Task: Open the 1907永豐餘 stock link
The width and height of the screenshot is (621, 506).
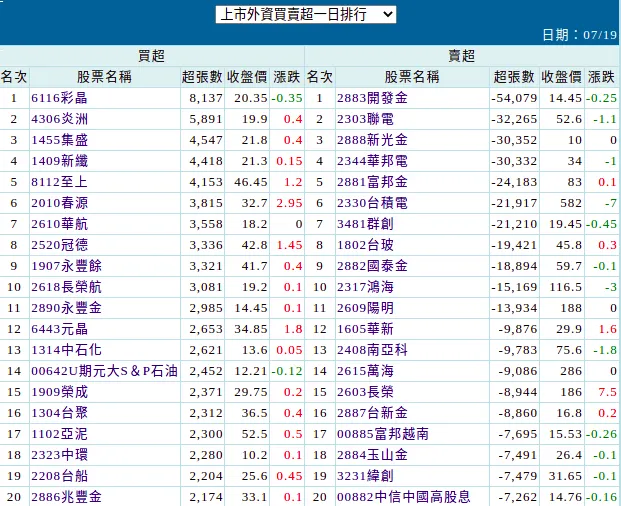Action: pos(67,266)
